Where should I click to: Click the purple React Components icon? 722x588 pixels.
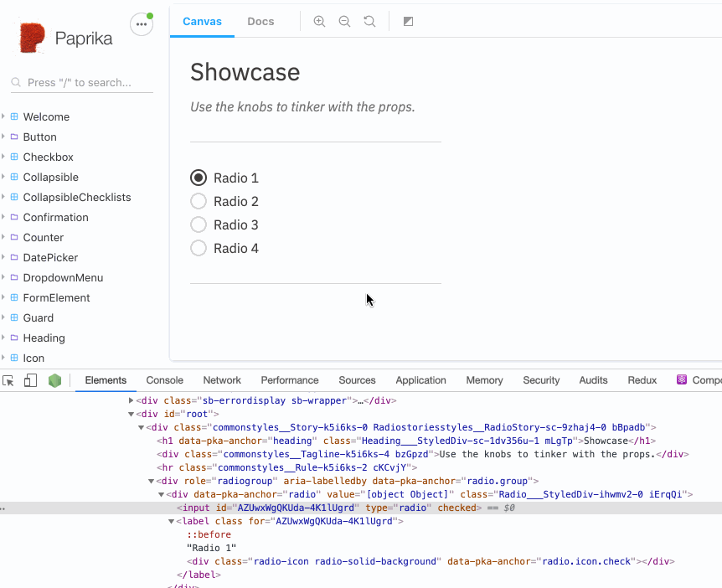pyautogui.click(x=682, y=379)
